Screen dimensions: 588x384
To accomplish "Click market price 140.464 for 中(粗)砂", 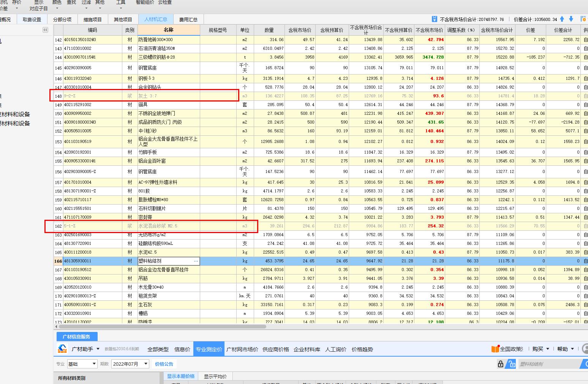I will 429,131.
